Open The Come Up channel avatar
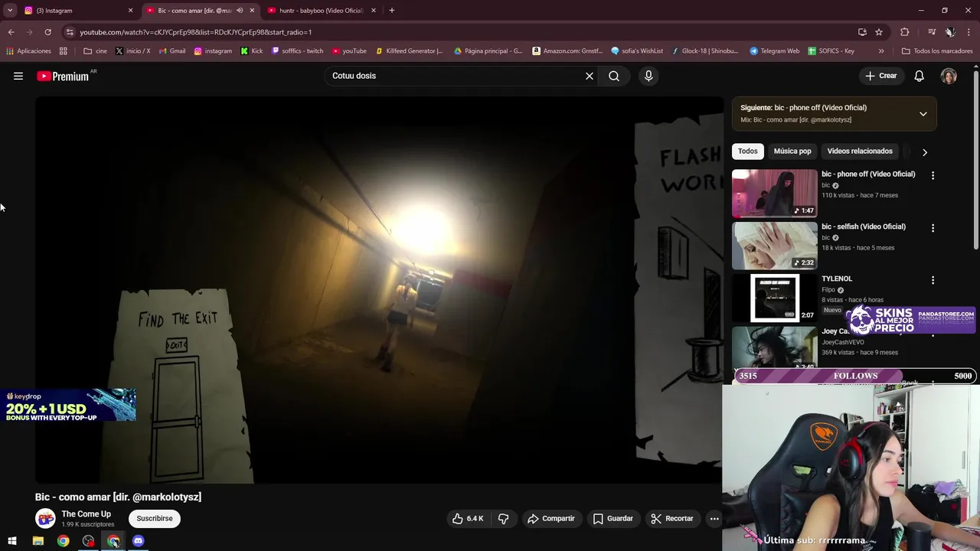 pos(46,519)
